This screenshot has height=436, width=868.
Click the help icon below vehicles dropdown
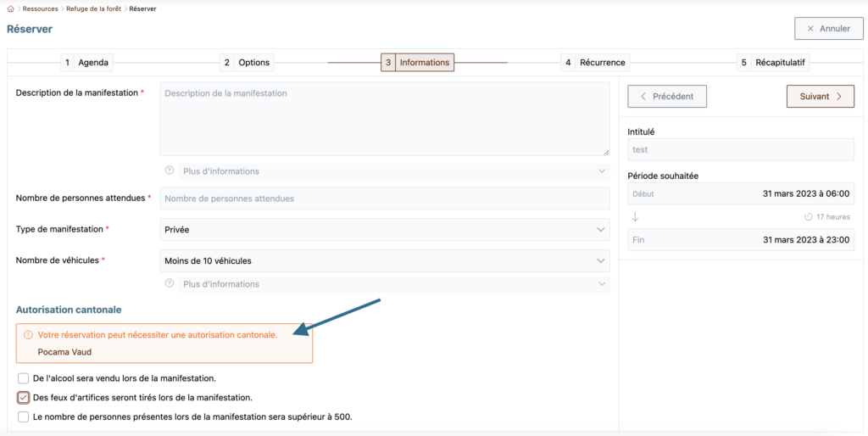coord(170,283)
